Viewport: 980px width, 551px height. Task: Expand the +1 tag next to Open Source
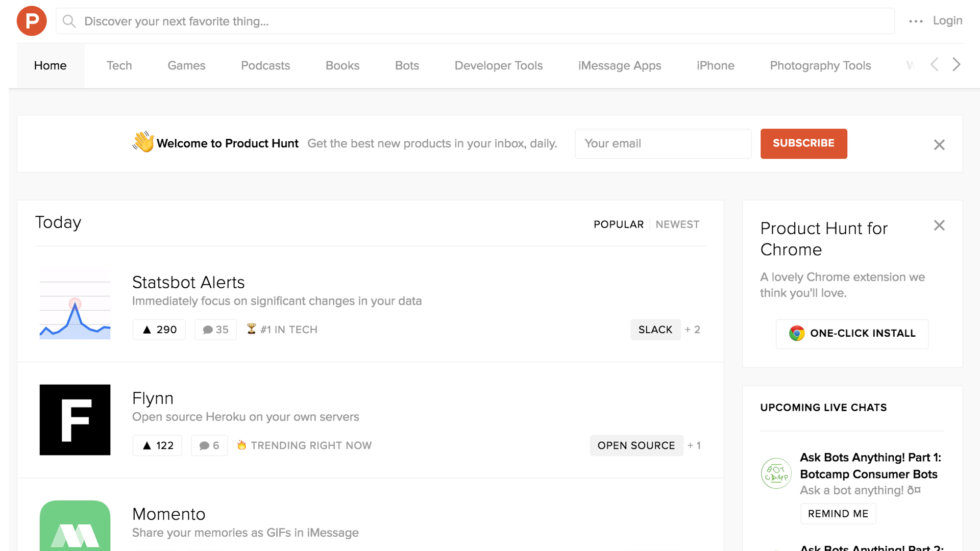click(694, 445)
